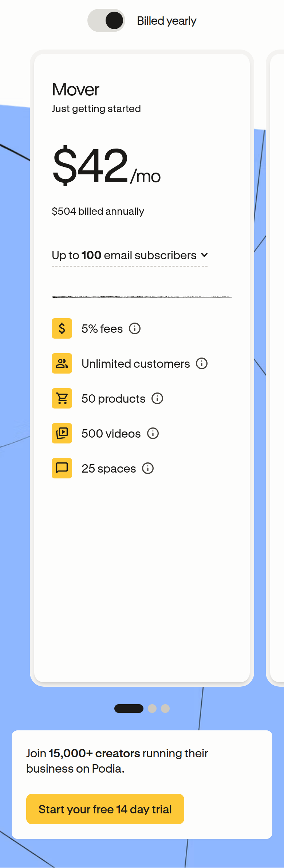Screen dimensions: 284x868
Task: Click the Mover plan title
Action: [x=76, y=90]
